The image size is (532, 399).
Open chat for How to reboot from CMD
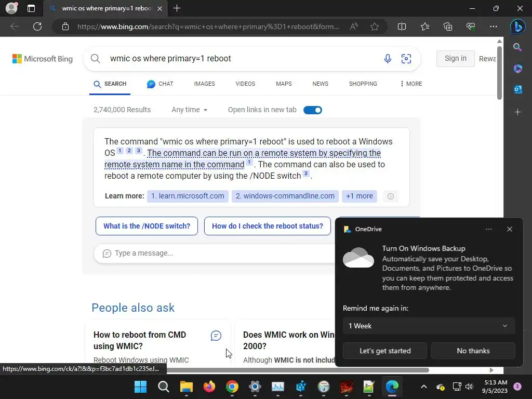(x=216, y=336)
